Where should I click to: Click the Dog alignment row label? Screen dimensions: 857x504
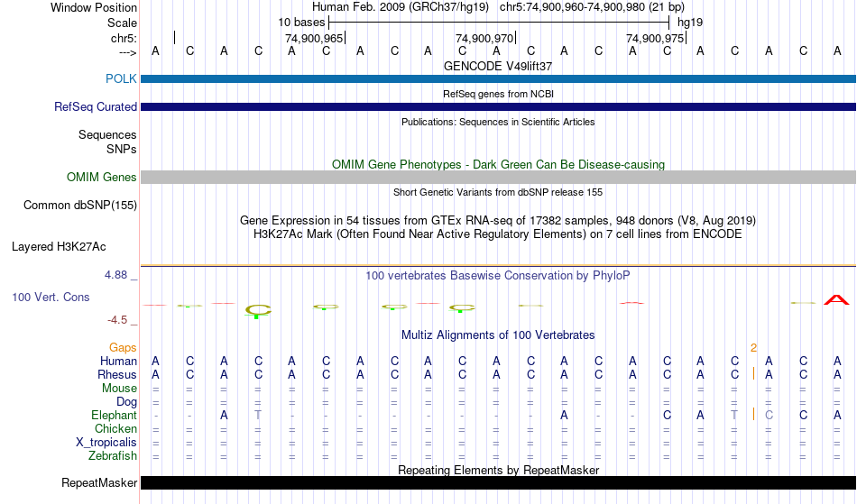126,402
